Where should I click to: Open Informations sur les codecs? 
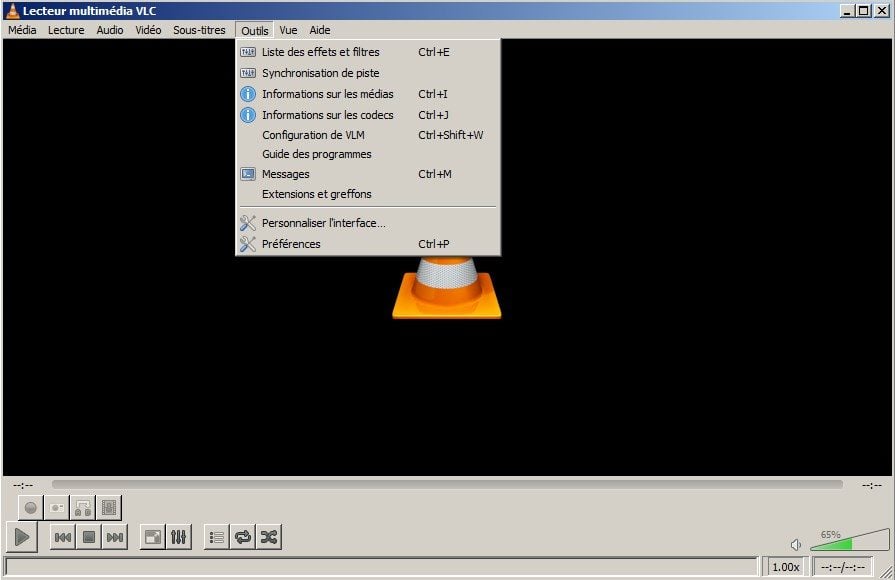[x=368, y=115]
